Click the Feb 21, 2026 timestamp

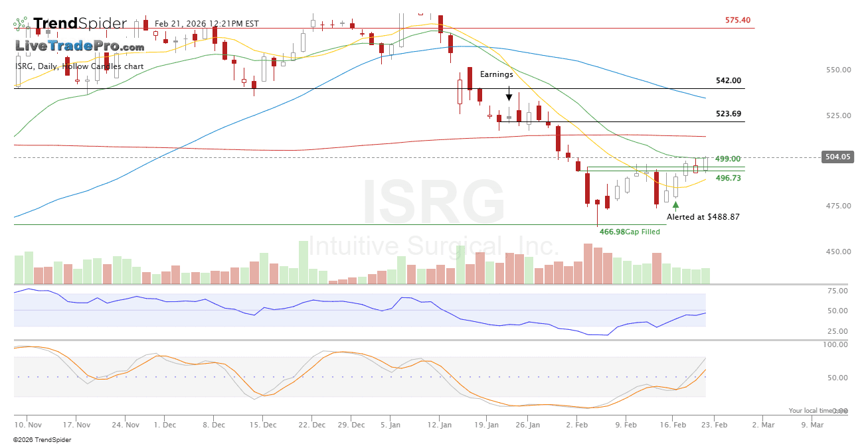(x=207, y=24)
